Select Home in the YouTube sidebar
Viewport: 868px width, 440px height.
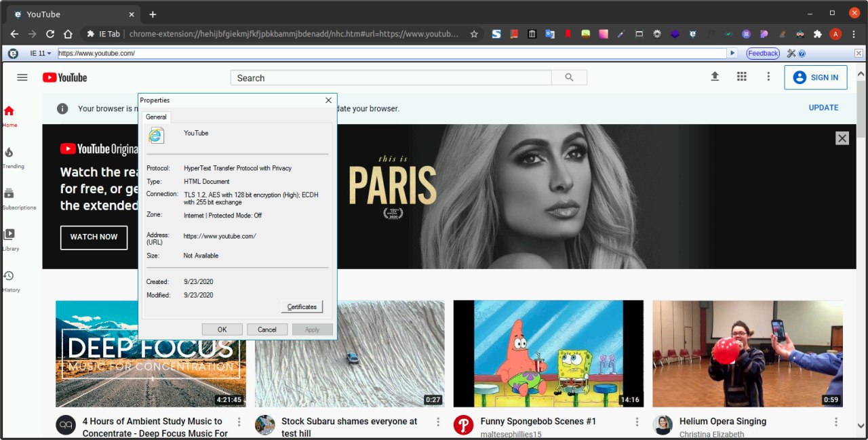9,116
